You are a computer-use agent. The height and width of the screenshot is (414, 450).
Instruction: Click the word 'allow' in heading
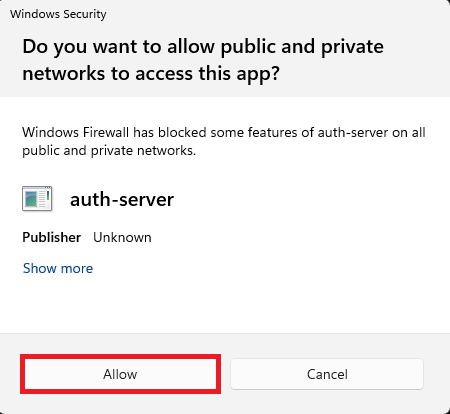click(x=191, y=46)
